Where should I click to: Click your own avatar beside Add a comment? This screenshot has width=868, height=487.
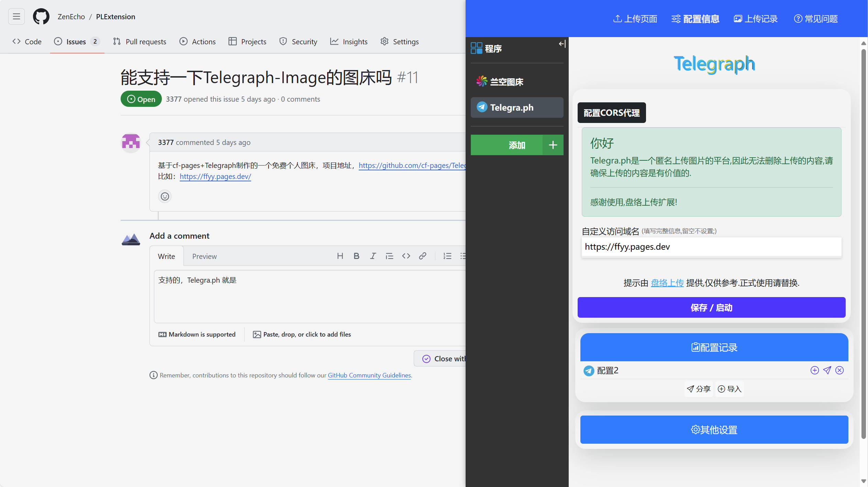tap(131, 239)
